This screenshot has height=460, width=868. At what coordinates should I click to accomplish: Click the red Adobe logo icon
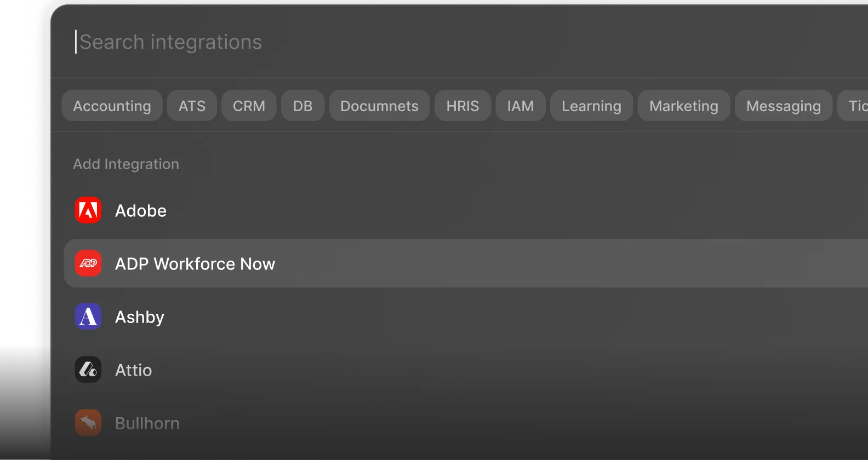click(88, 210)
